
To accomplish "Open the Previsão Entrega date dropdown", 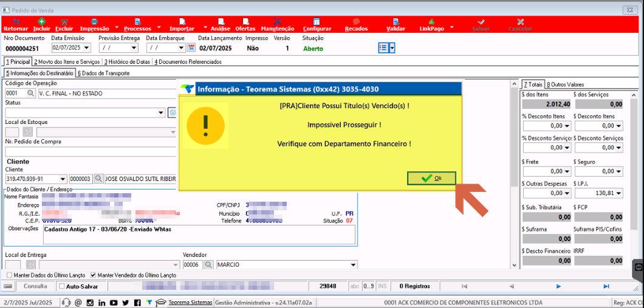I will pos(134,48).
